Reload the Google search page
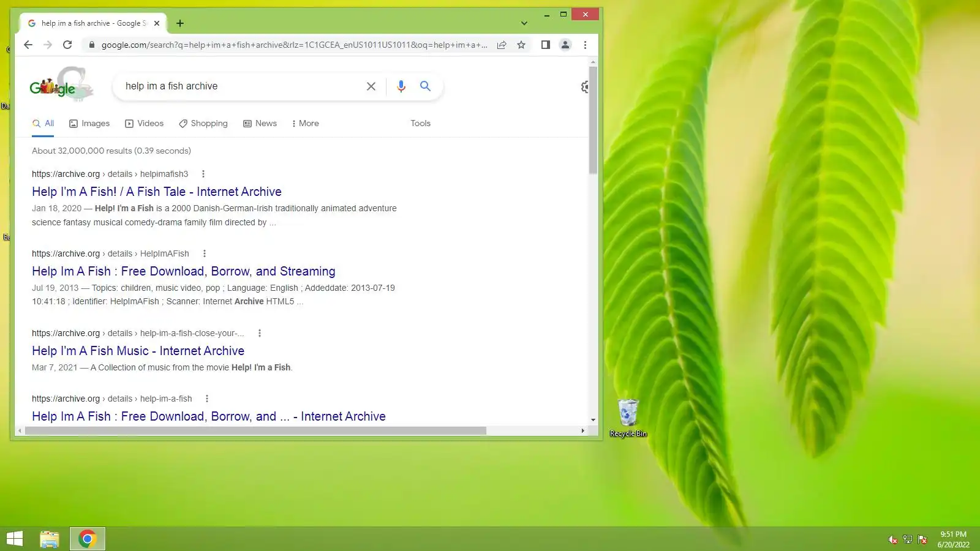Screen dimensions: 980x551 pyautogui.click(x=67, y=45)
